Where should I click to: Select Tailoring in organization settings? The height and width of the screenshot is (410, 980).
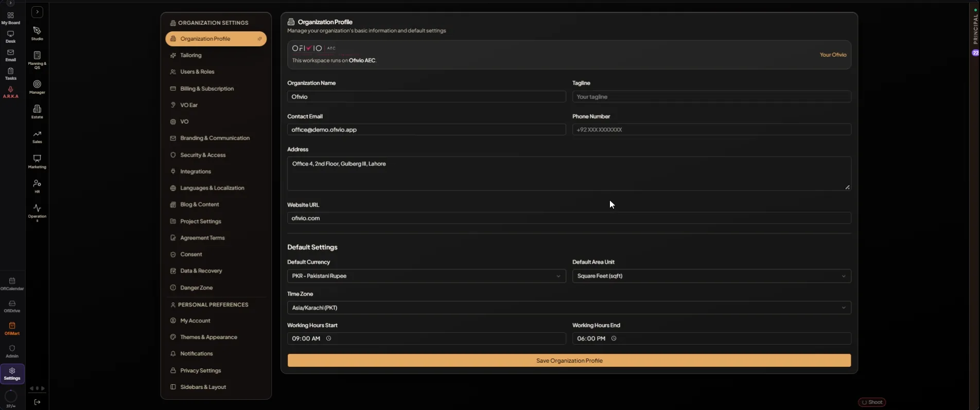point(216,55)
